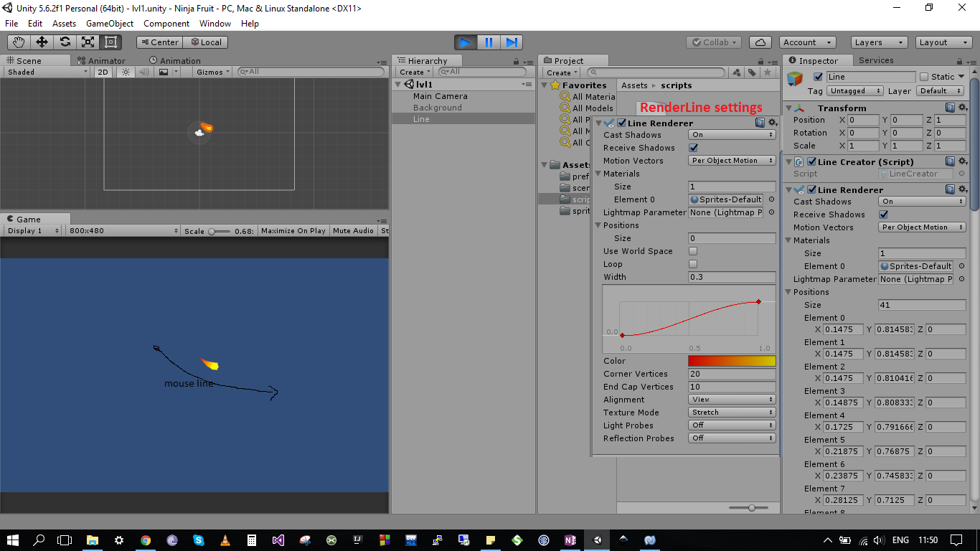Switch to the Animator tab
This screenshot has height=551, width=980.
tap(101, 61)
